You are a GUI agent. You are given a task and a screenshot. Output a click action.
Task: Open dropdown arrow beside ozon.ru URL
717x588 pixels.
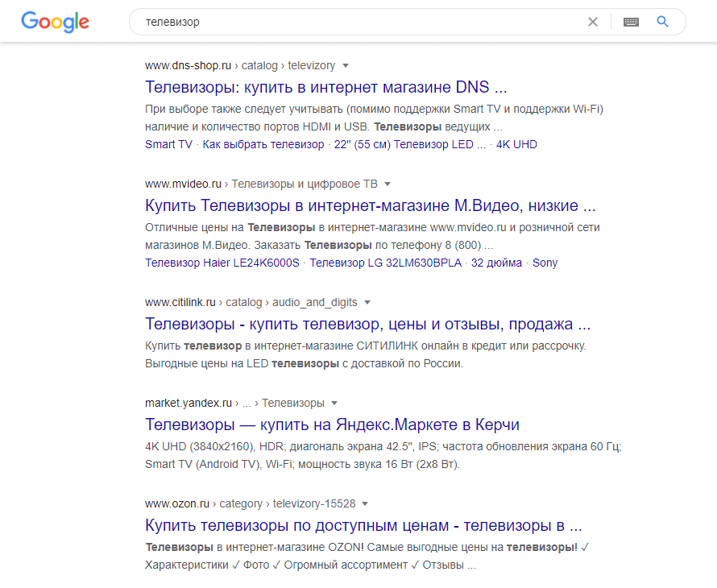point(365,504)
